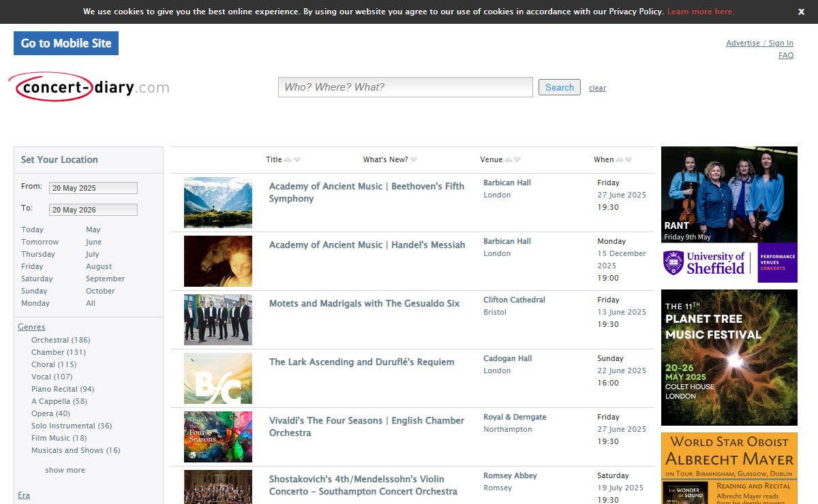Filter by Opera (40) genre

click(50, 413)
